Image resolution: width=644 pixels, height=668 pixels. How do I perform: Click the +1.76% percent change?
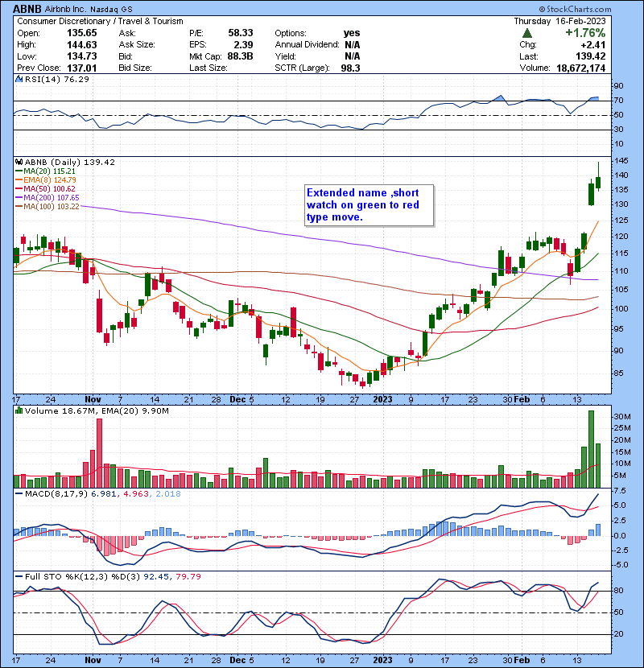[585, 33]
